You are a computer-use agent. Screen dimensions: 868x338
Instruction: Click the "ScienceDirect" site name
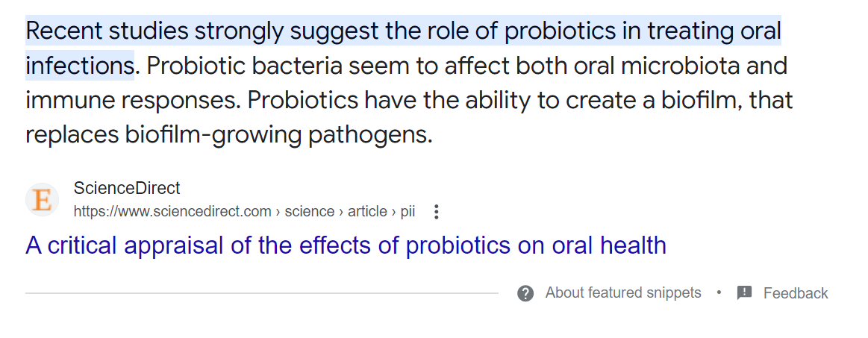[x=127, y=188]
